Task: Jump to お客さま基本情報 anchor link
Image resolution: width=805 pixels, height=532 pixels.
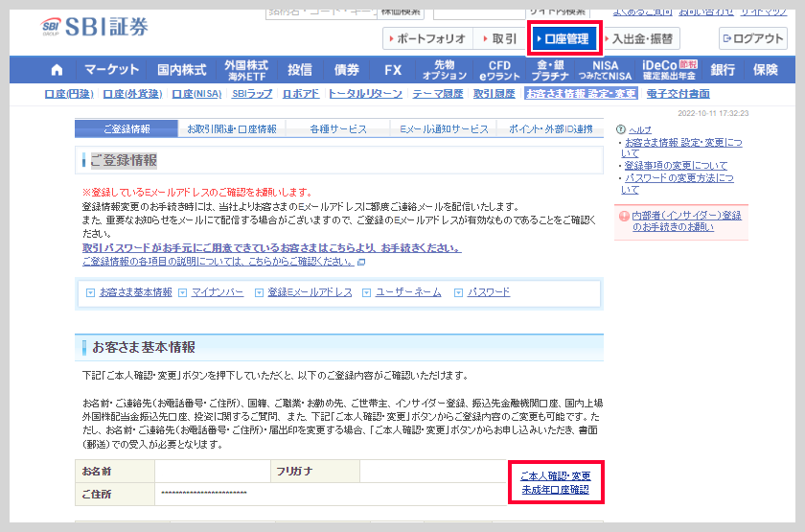Action: [135, 292]
